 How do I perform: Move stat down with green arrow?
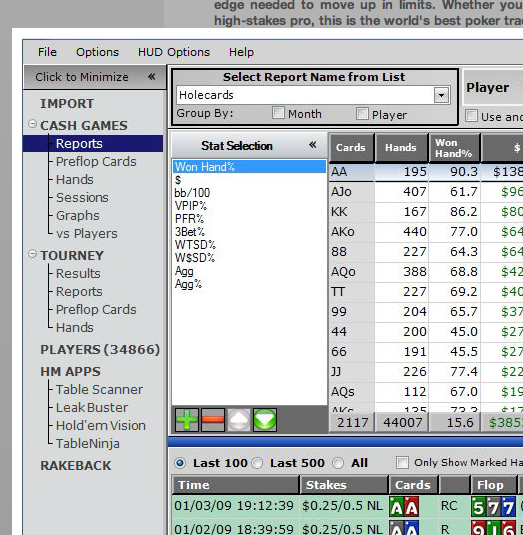pyautogui.click(x=265, y=420)
